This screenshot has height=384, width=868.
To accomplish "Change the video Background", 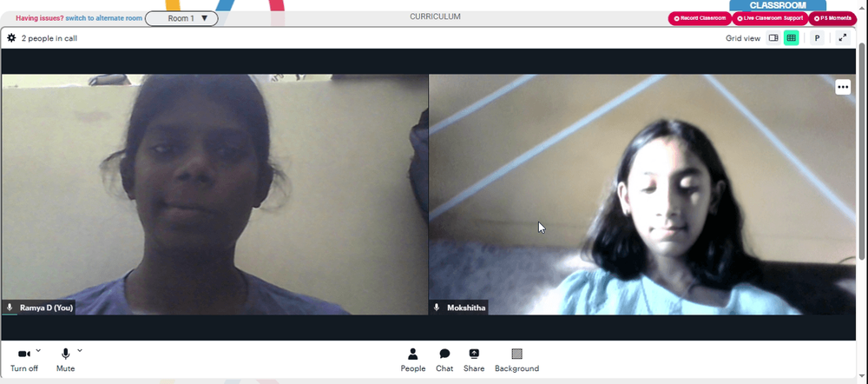I will tap(516, 361).
